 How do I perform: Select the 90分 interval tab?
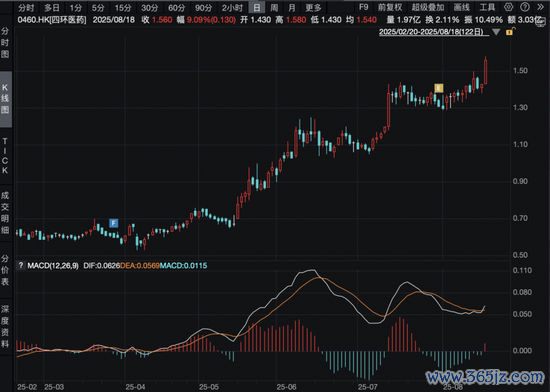[x=203, y=7]
